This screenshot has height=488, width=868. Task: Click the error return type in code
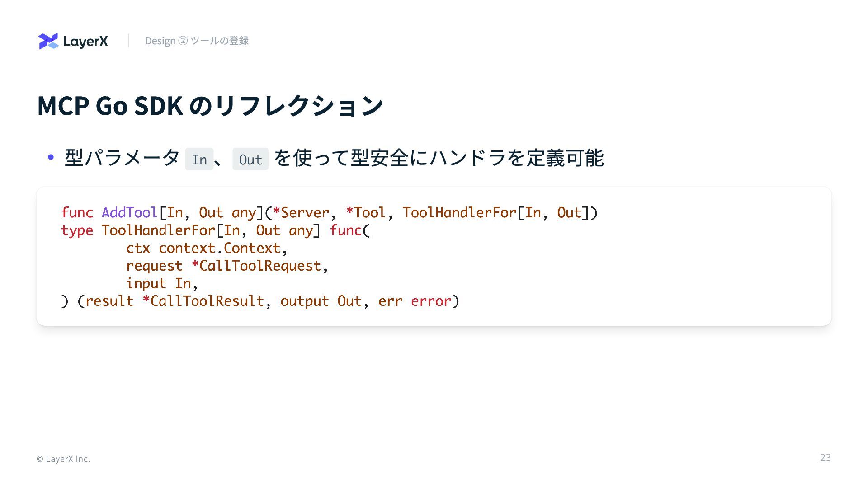431,301
